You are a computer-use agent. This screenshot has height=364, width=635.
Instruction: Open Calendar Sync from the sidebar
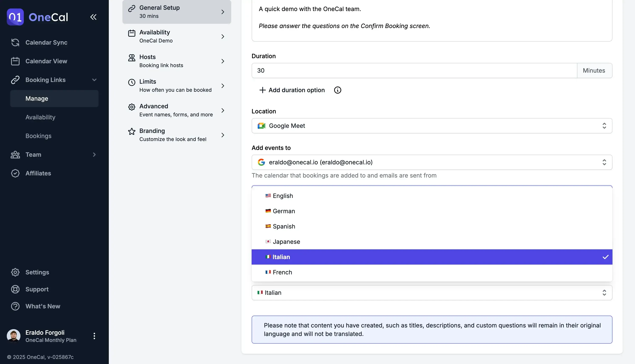pos(46,42)
